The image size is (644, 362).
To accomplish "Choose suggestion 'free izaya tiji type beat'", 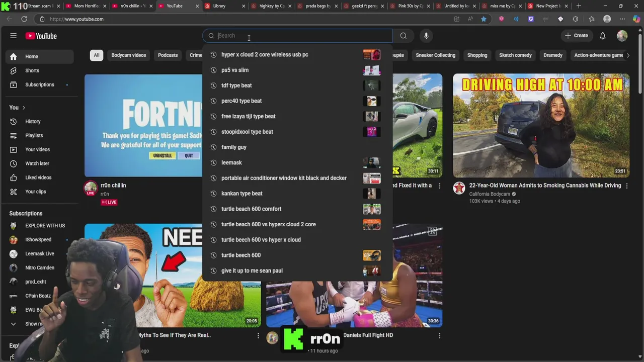I will [297, 116].
